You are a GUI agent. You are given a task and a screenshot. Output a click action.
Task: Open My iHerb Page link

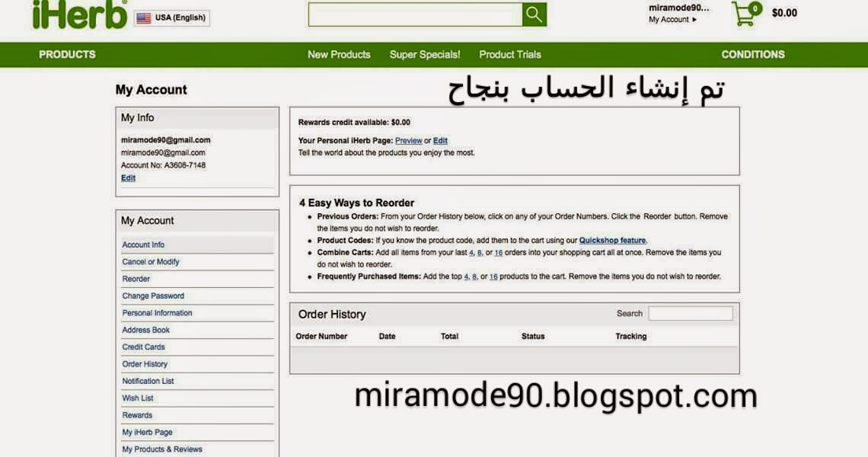point(147,433)
